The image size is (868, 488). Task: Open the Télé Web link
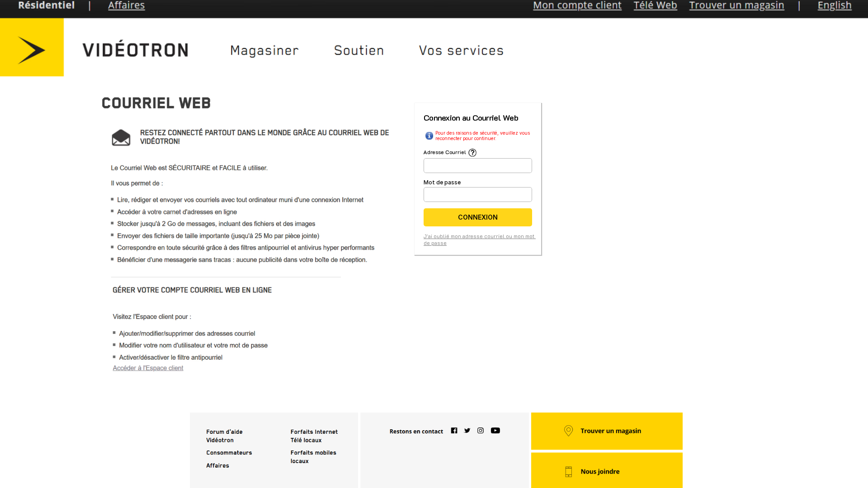655,5
